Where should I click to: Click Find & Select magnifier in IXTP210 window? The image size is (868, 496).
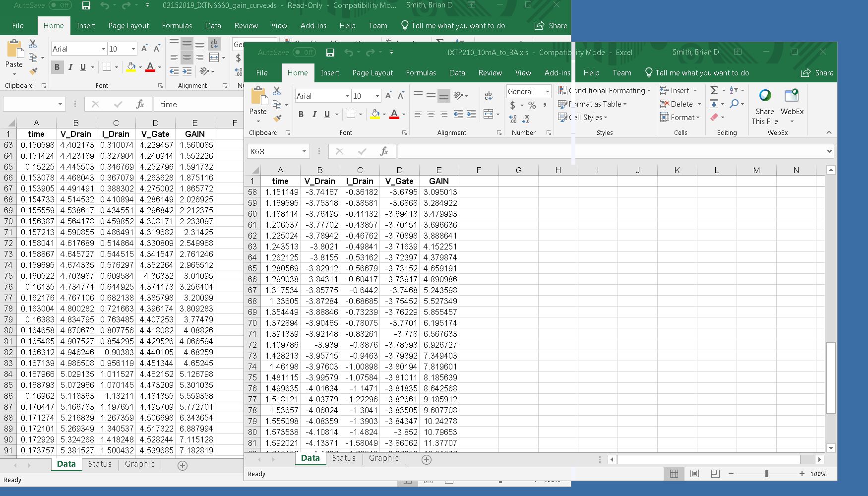click(734, 104)
